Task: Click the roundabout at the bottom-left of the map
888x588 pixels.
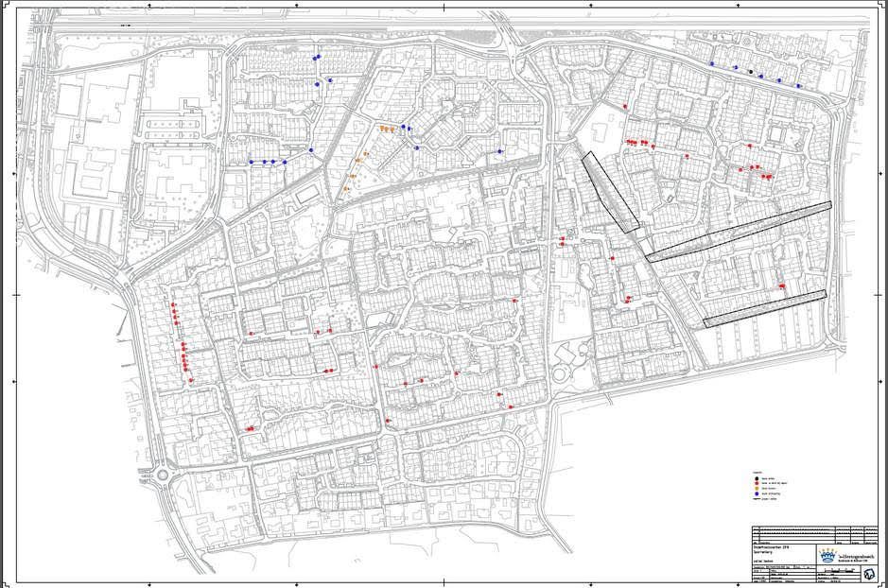Action: [x=162, y=476]
